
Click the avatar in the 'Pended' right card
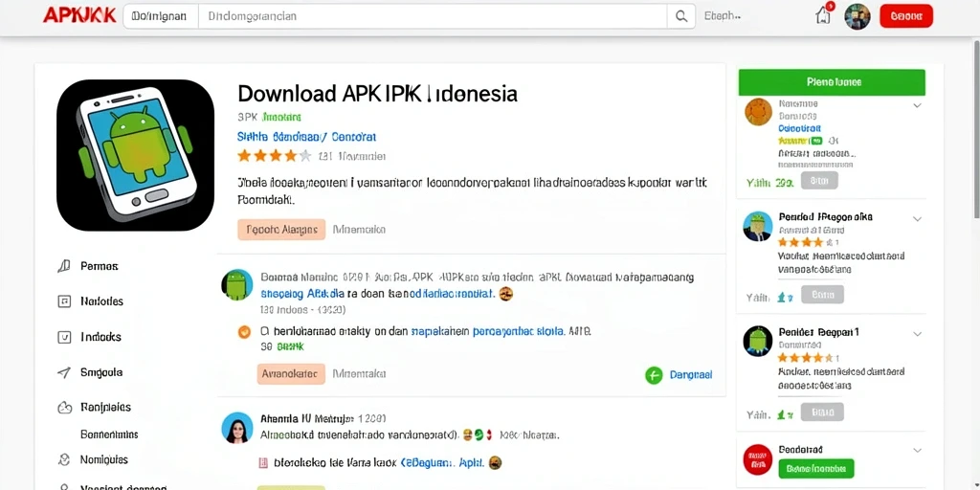(758, 226)
